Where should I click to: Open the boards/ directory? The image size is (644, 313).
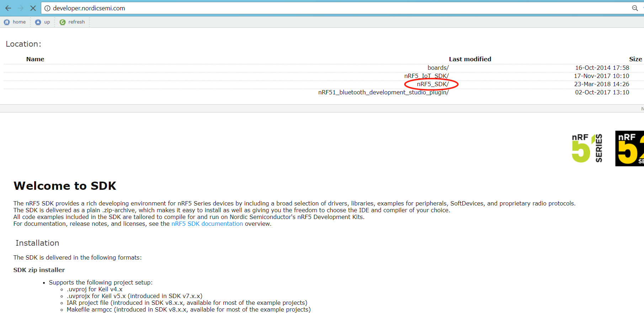pyautogui.click(x=438, y=68)
